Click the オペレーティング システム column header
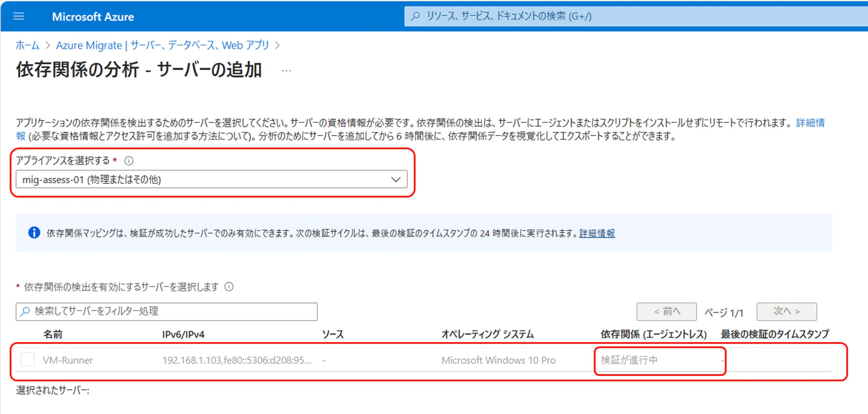Viewport: 868px width, 414px height. 487,334
